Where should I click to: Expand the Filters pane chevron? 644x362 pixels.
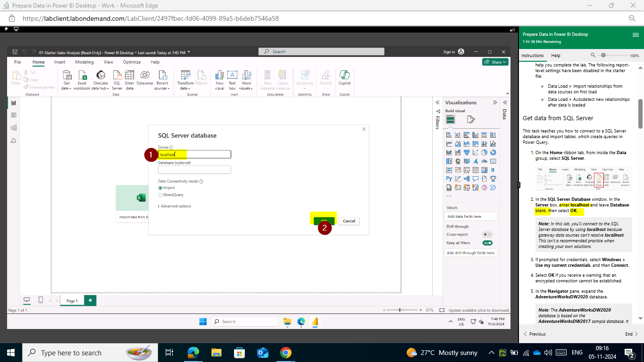437,102
